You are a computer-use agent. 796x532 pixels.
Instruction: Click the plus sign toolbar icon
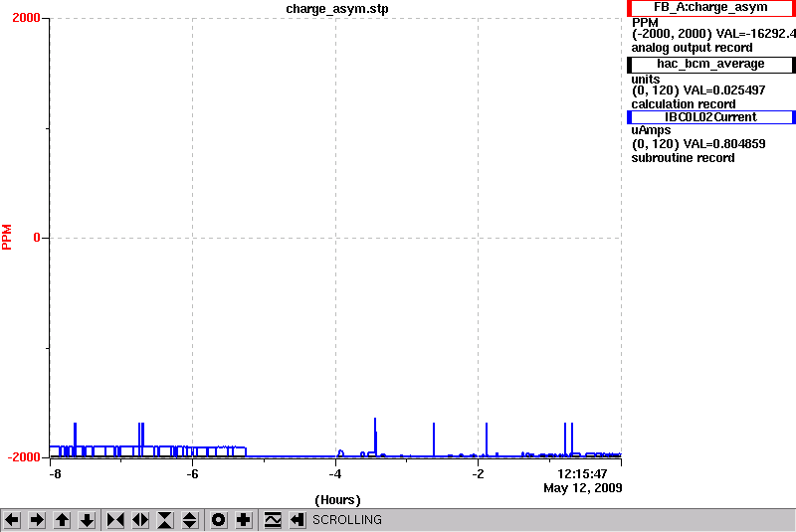coord(244,520)
